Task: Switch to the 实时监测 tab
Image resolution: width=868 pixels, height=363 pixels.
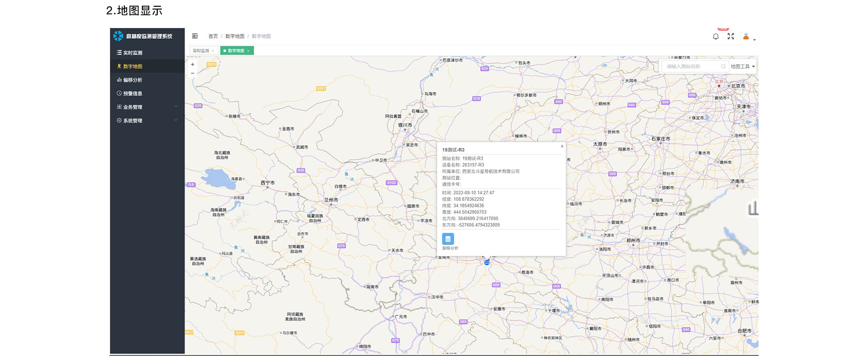Action: click(201, 51)
